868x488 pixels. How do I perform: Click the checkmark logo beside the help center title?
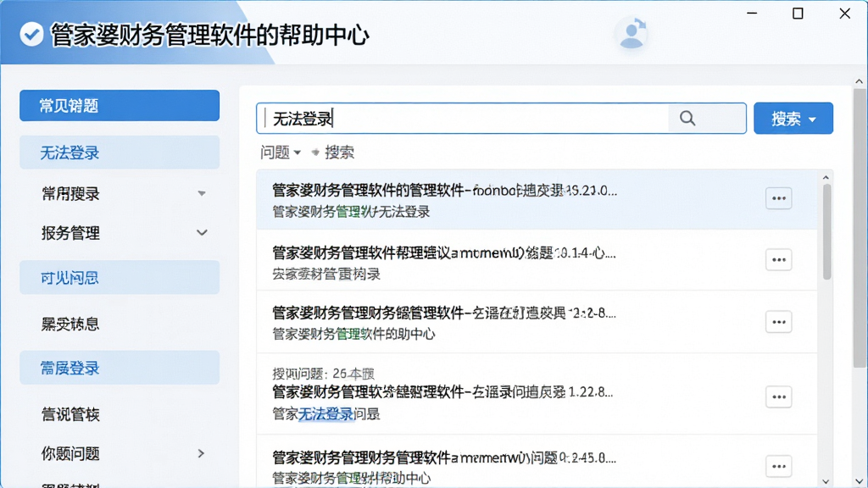pyautogui.click(x=31, y=35)
